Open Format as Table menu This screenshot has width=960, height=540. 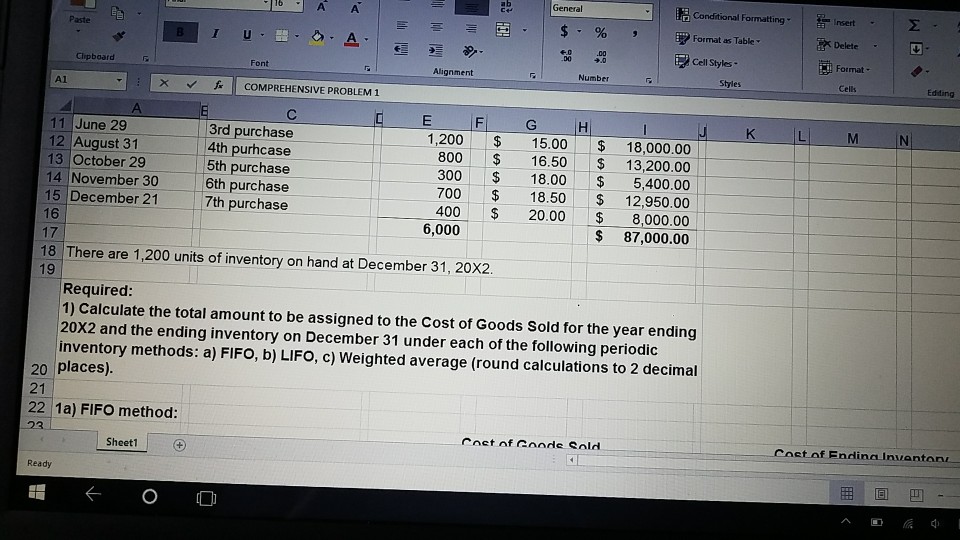[718, 40]
